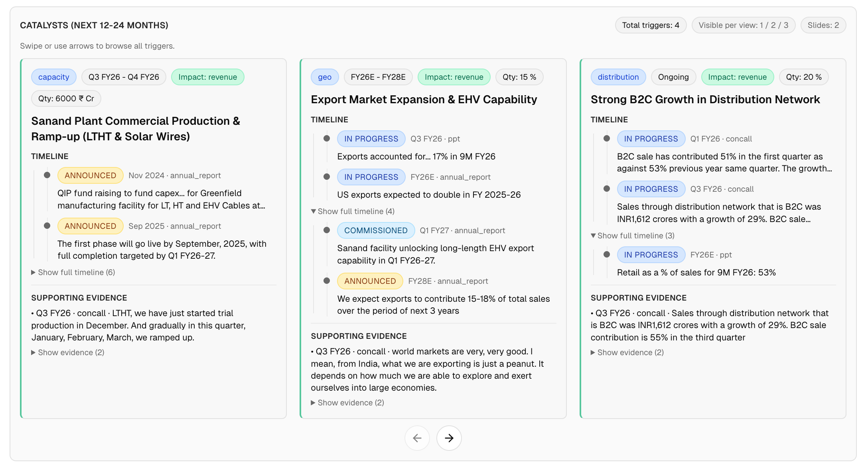Click the Qty: 6000 ₹ Cr tag

tap(66, 98)
